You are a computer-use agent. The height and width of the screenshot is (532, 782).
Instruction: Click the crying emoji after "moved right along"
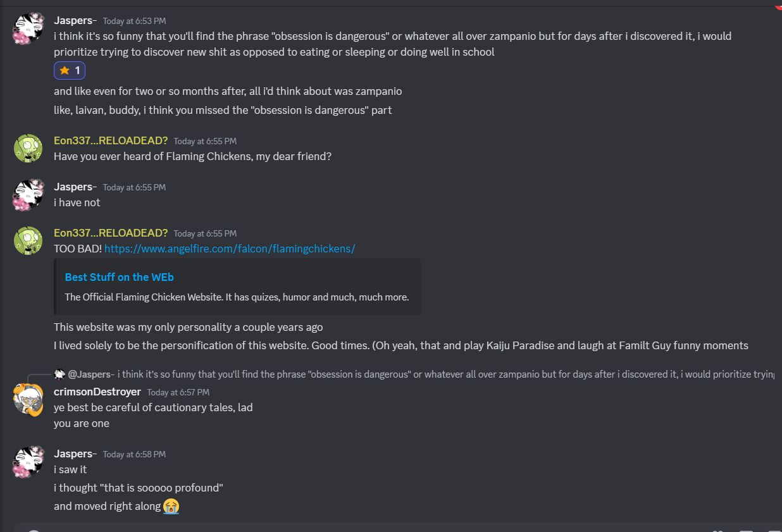[171, 506]
